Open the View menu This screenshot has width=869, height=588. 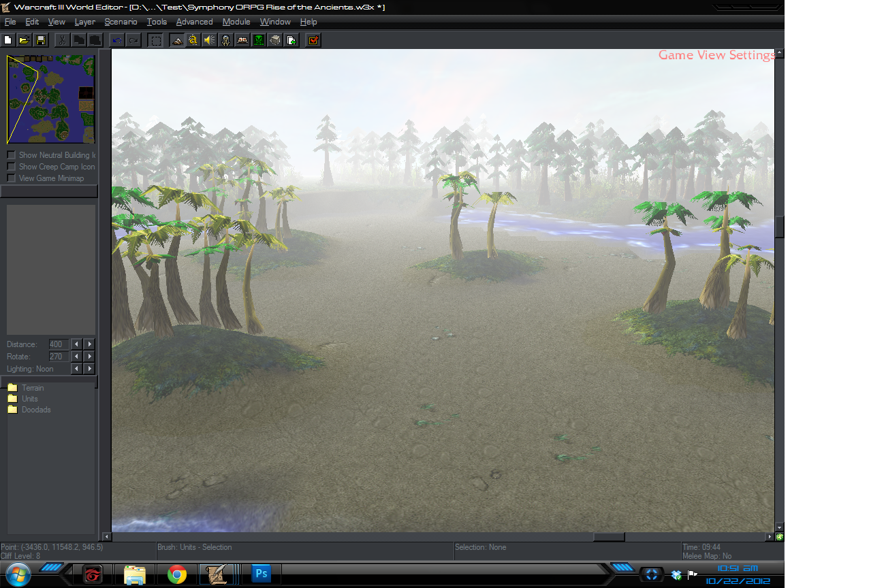(x=57, y=22)
